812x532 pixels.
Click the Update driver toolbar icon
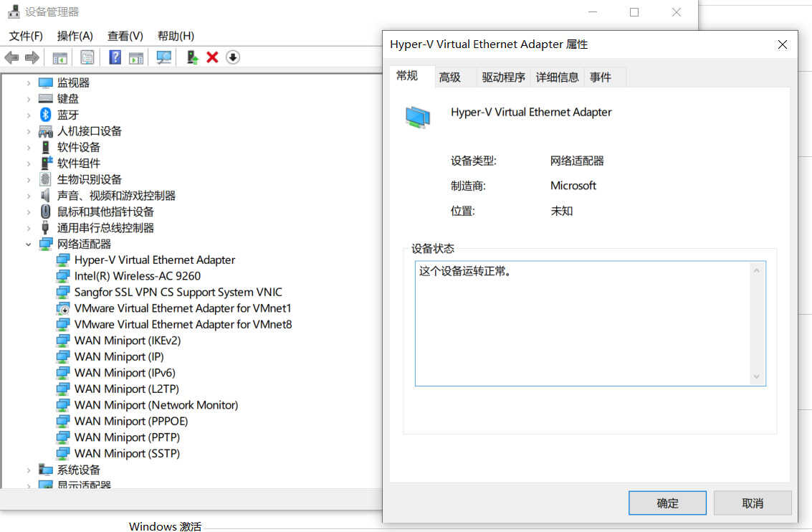click(192, 57)
